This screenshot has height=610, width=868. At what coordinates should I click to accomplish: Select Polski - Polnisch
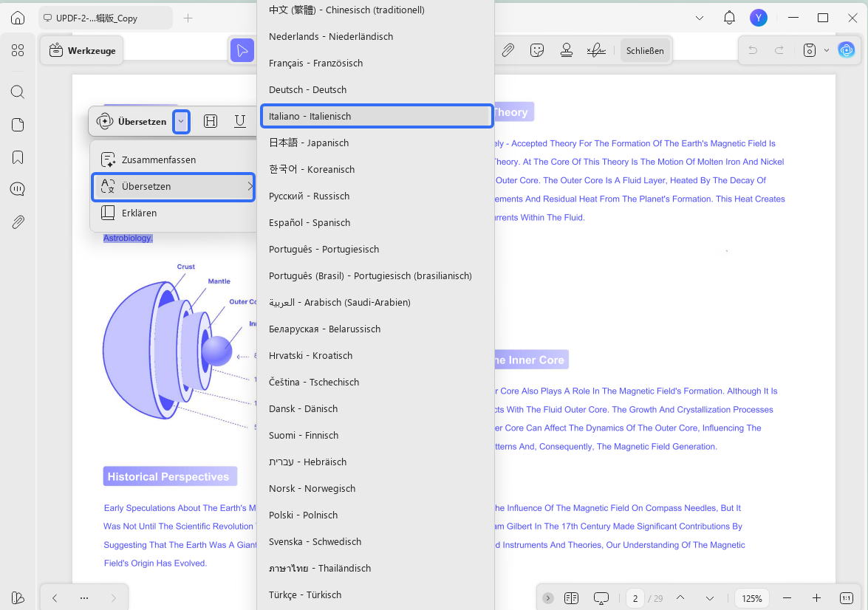[x=376, y=515]
